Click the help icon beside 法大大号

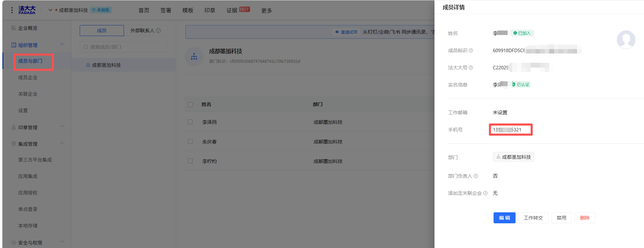pyautogui.click(x=471, y=68)
